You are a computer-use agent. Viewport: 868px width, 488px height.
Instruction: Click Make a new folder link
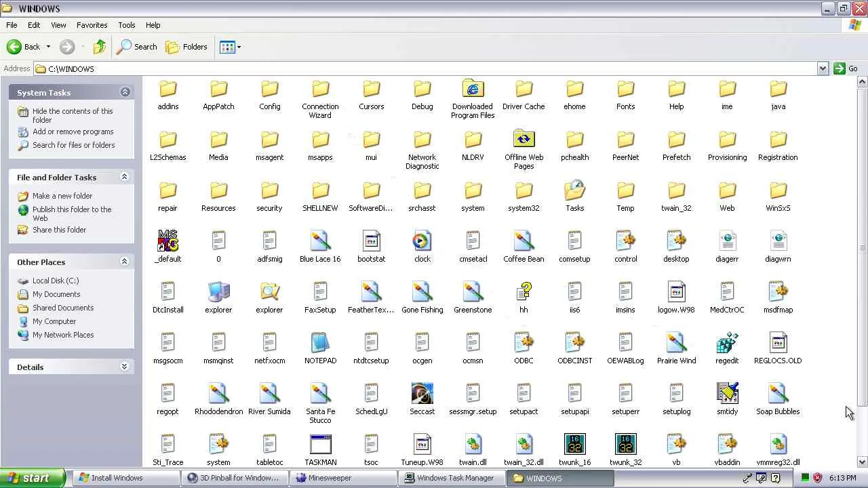click(62, 196)
